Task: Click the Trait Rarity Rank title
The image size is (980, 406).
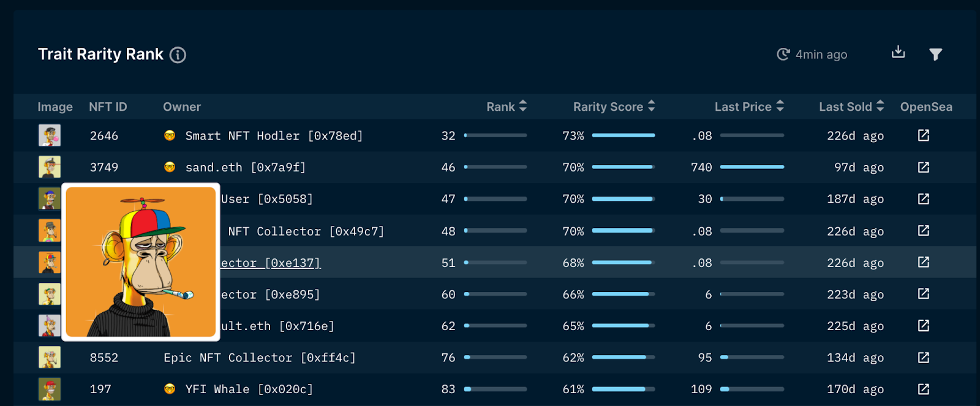Action: click(100, 55)
